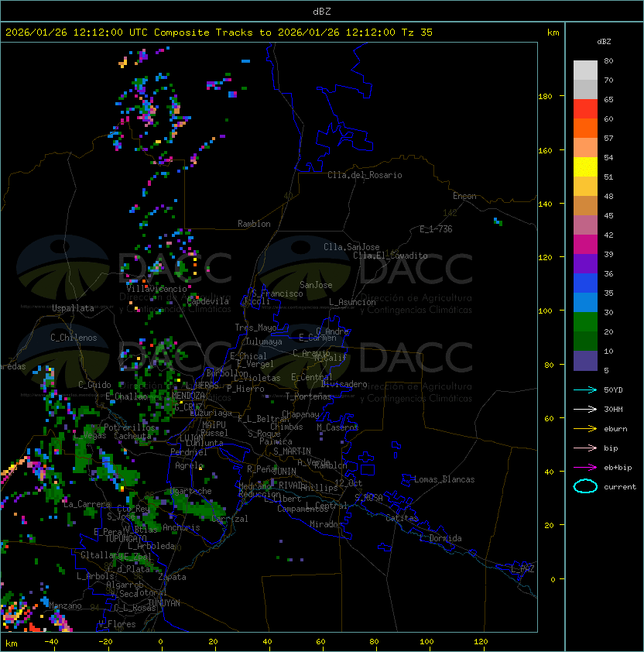The image size is (644, 652).
Task: Click the 'Manzano' place label
Action: pos(65,606)
